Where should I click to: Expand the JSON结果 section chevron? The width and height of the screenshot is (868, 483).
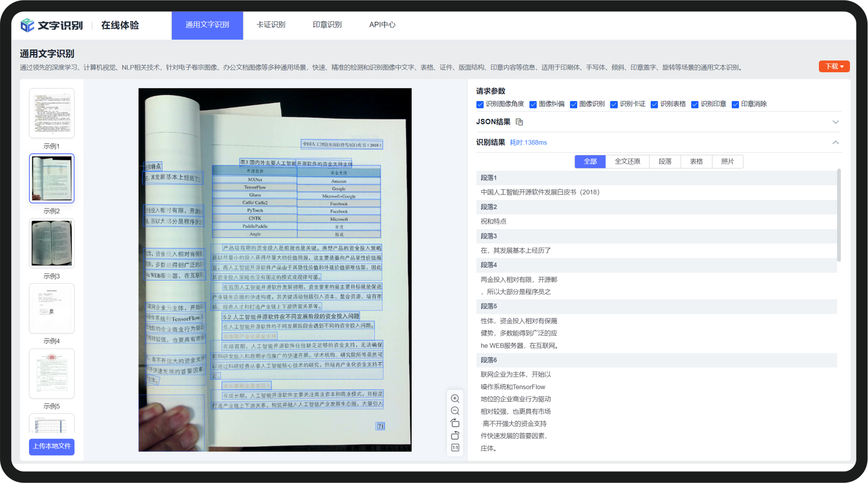pos(835,122)
